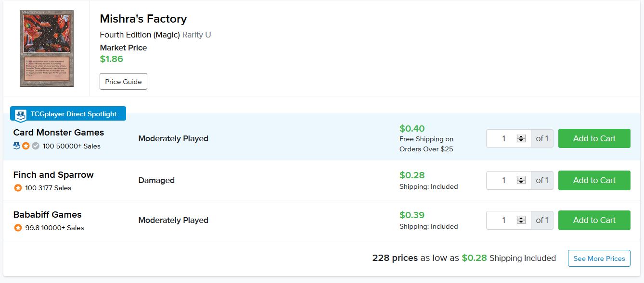Click the Card Monster Games quantity field
The height and width of the screenshot is (283, 644).
click(x=503, y=138)
